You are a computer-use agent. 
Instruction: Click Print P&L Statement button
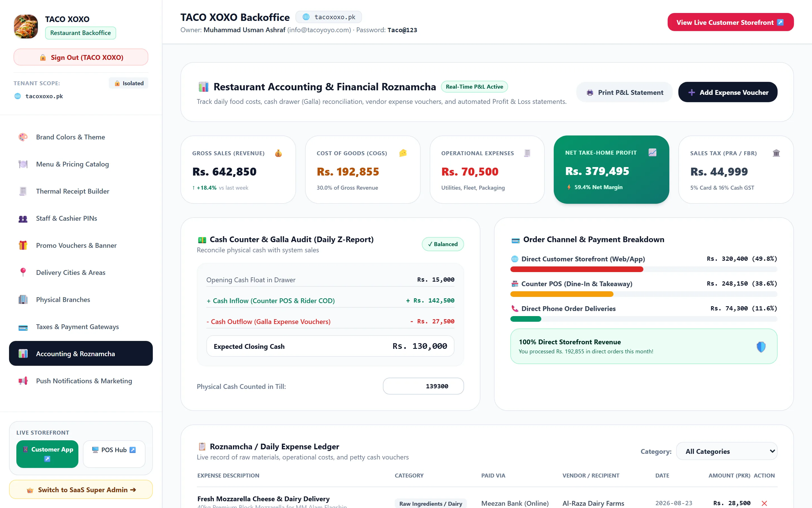[x=625, y=92]
